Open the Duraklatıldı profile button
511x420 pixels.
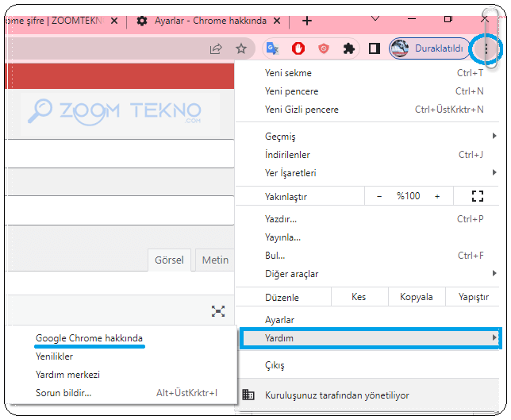pyautogui.click(x=429, y=48)
